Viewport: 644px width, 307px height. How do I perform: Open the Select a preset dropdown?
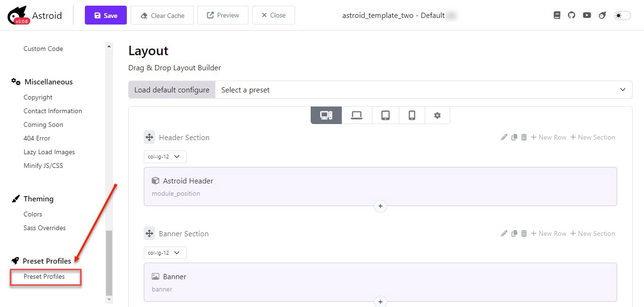coord(424,90)
